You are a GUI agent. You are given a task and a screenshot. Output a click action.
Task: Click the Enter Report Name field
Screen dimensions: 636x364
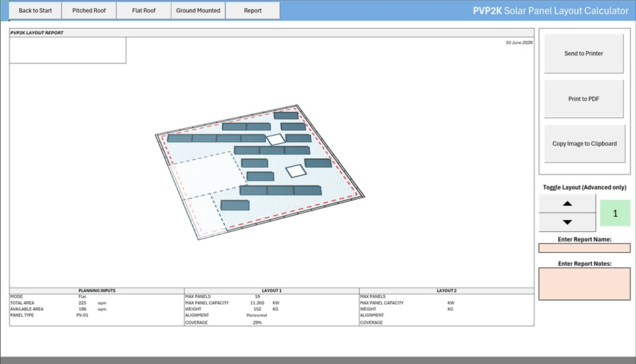585,248
